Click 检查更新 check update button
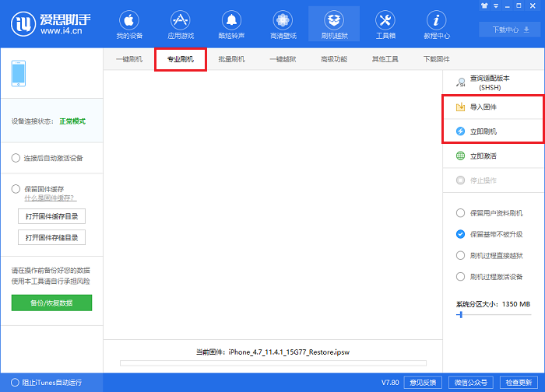The image size is (545, 392). [519, 383]
